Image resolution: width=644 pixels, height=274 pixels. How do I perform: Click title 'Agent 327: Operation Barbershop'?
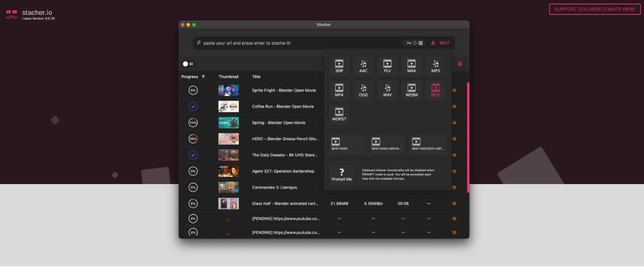283,171
